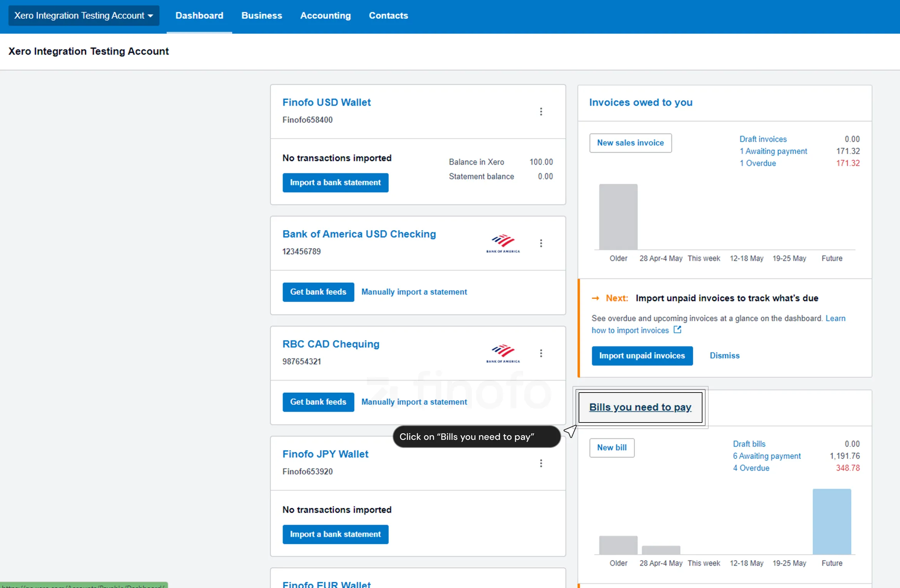Image resolution: width=900 pixels, height=588 pixels.
Task: Open the 4 Overdue bills link
Action: tap(751, 468)
